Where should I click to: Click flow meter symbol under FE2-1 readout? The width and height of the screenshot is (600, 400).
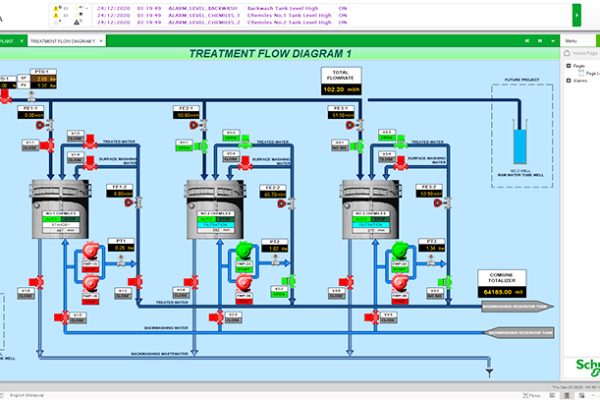tap(199, 125)
